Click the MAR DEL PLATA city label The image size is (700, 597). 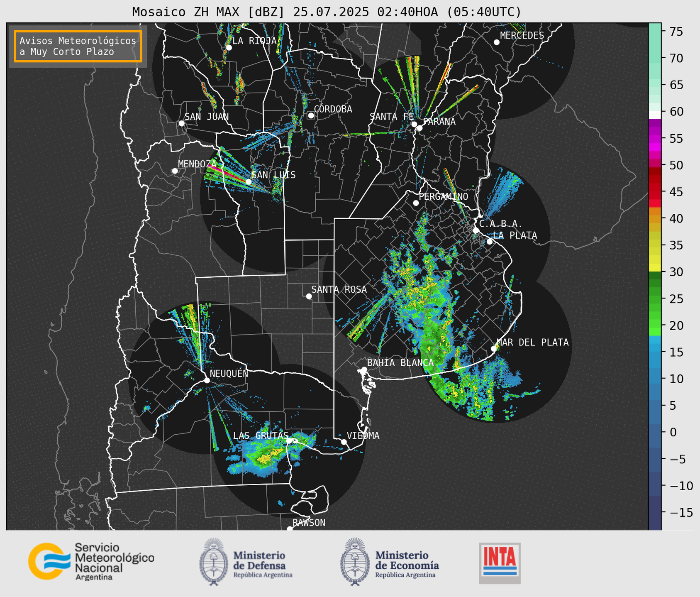(532, 342)
